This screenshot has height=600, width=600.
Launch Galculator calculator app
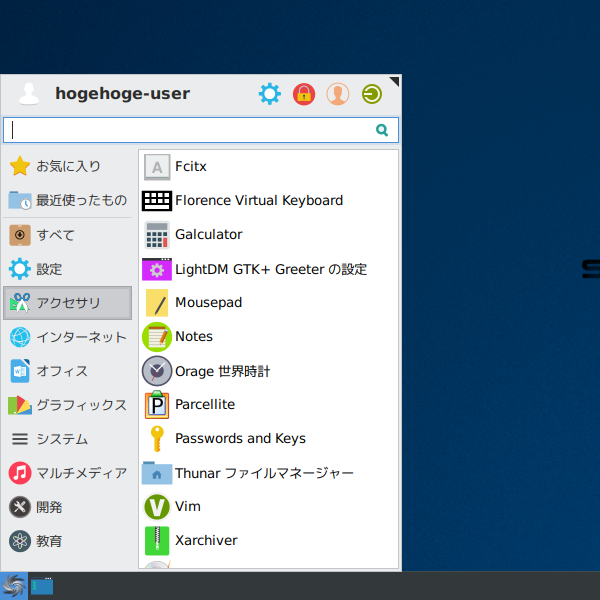click(x=268, y=235)
